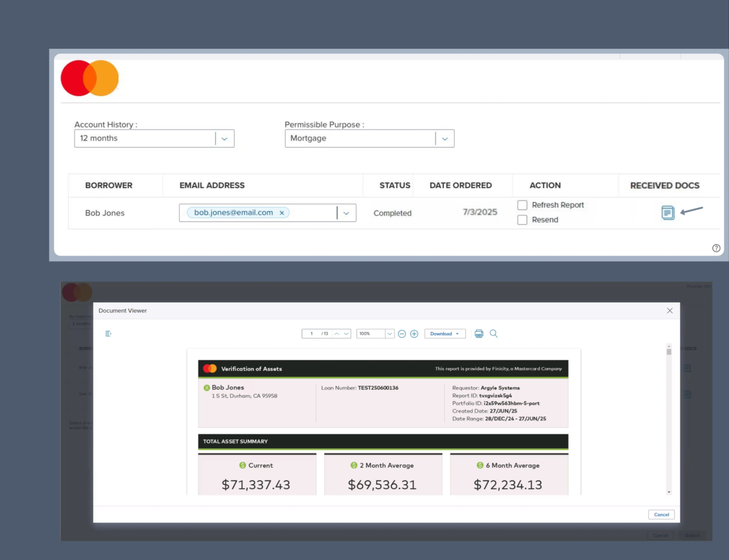Open the Download menu
The image size is (729, 560).
[444, 334]
